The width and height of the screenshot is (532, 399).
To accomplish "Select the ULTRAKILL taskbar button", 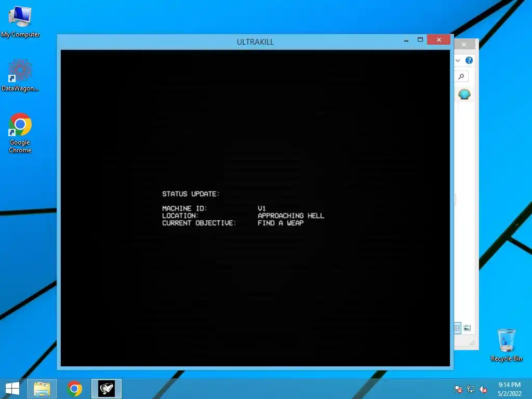I will click(x=107, y=389).
